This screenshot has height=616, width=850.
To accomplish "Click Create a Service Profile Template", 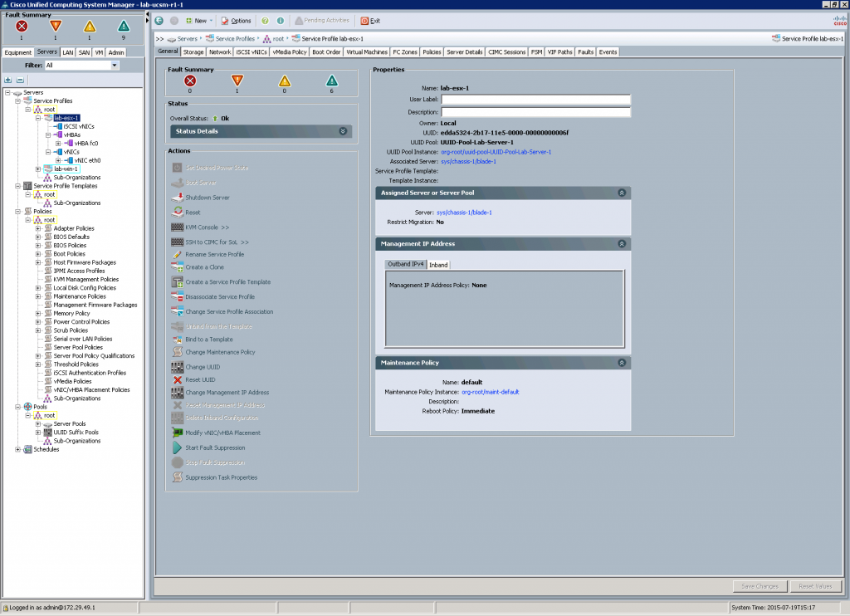I will pos(227,282).
